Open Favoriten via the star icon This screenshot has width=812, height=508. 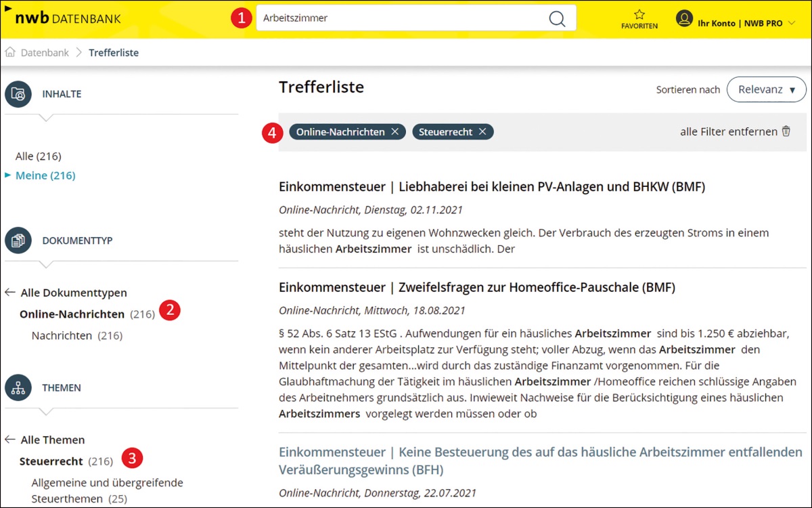point(639,14)
